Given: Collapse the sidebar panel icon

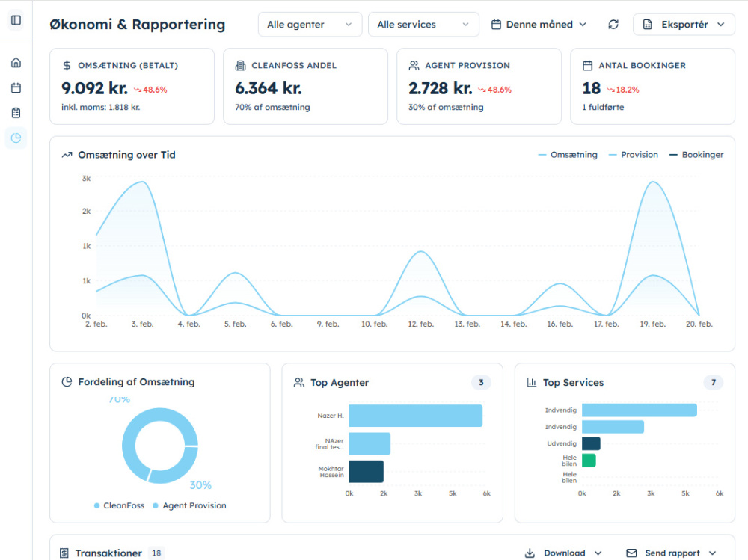Looking at the screenshot, I should click(16, 20).
